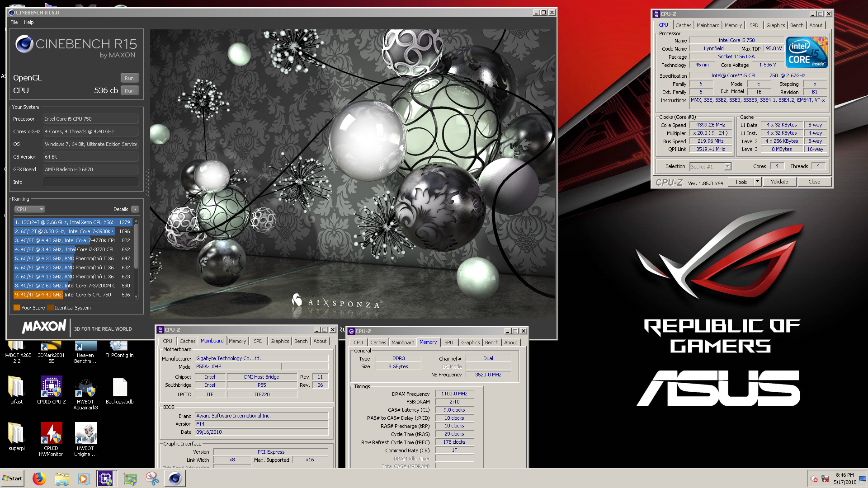Screen dimensions: 868x488
Task: Launch HWBOT Aquamark3 desktop shortcut
Action: [x=85, y=393]
